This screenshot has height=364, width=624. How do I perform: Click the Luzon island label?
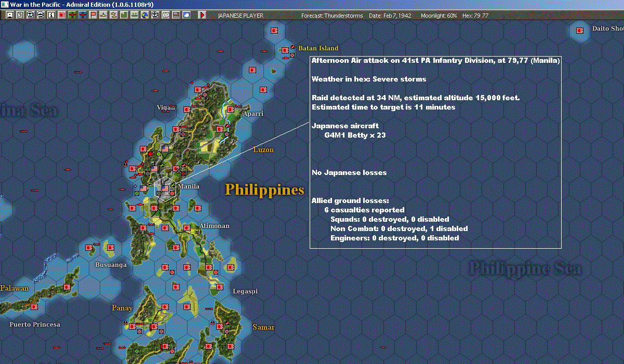tap(263, 150)
